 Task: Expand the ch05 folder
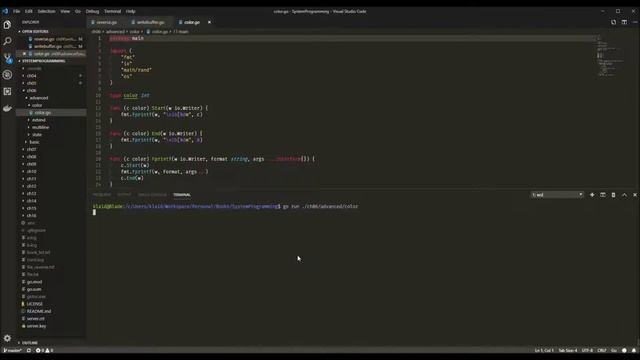coord(31,83)
